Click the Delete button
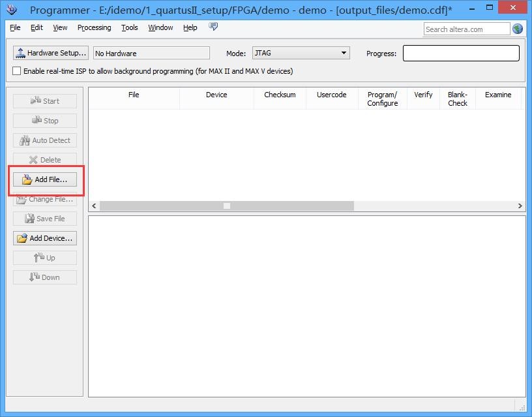This screenshot has height=417, width=532. coord(45,160)
